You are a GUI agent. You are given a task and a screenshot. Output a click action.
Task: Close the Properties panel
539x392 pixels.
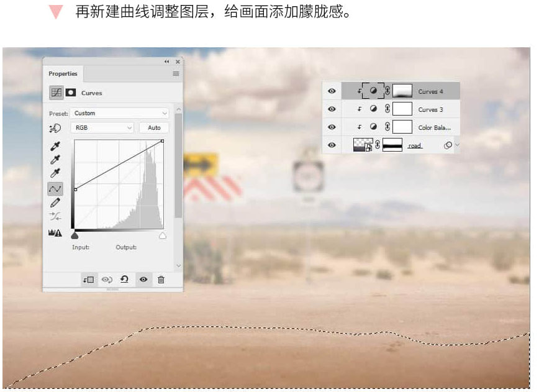178,62
